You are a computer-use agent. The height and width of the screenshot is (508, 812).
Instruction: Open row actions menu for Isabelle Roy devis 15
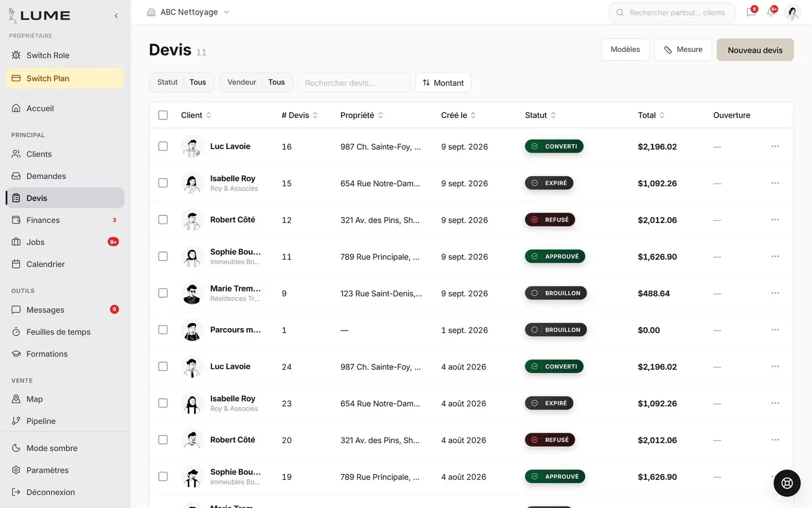[775, 183]
